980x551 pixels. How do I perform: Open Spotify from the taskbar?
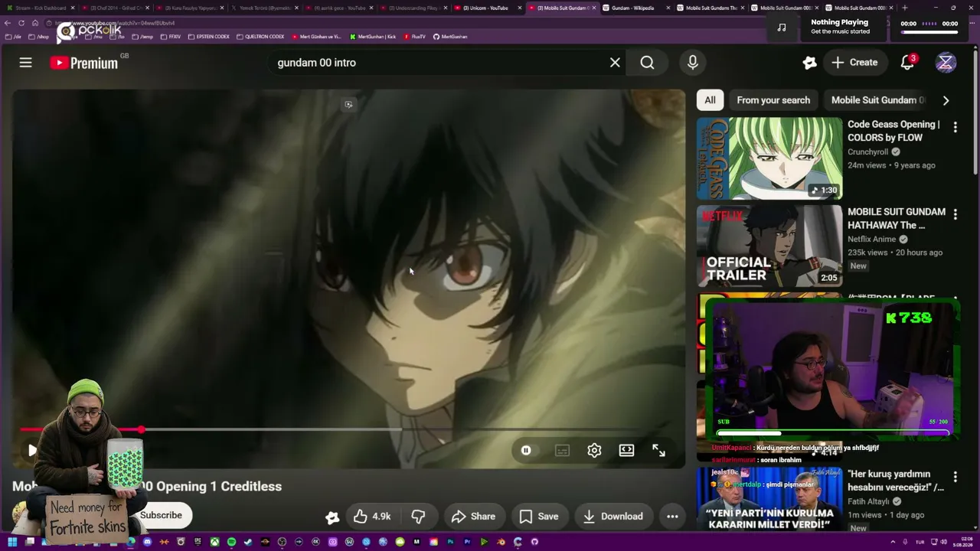pyautogui.click(x=231, y=542)
